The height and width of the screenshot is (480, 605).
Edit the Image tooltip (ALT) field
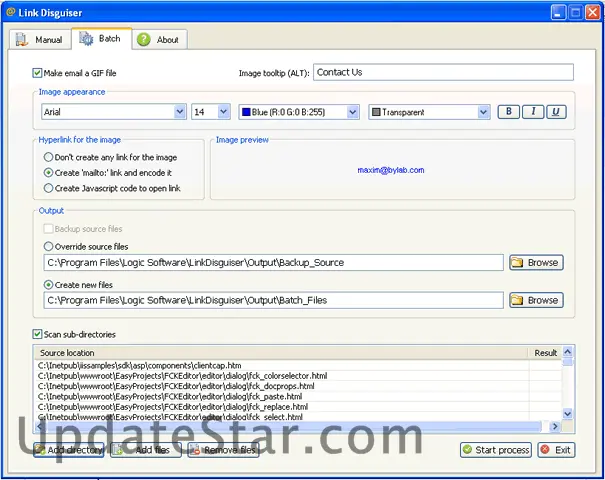[x=443, y=72]
